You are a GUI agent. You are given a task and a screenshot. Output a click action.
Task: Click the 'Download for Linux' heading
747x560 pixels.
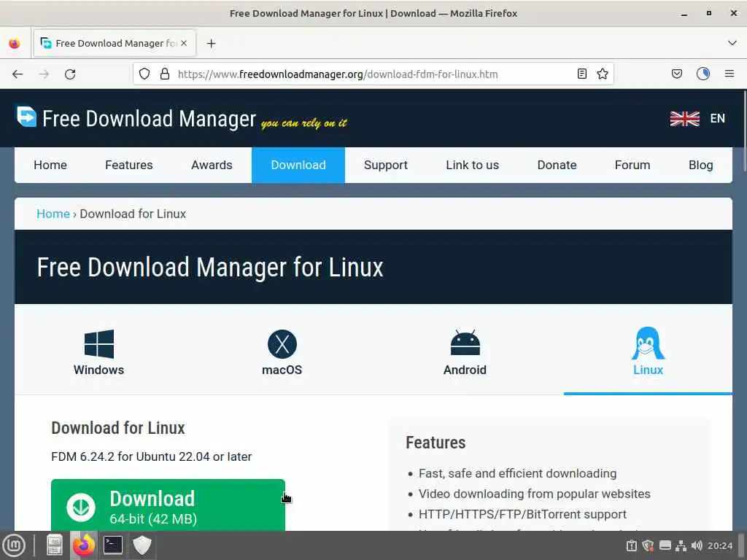pos(118,428)
